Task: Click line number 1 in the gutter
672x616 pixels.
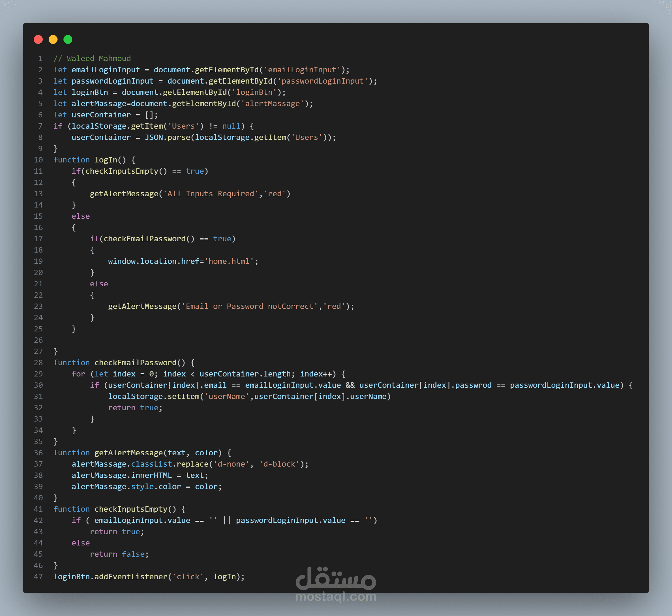Action: coord(40,59)
